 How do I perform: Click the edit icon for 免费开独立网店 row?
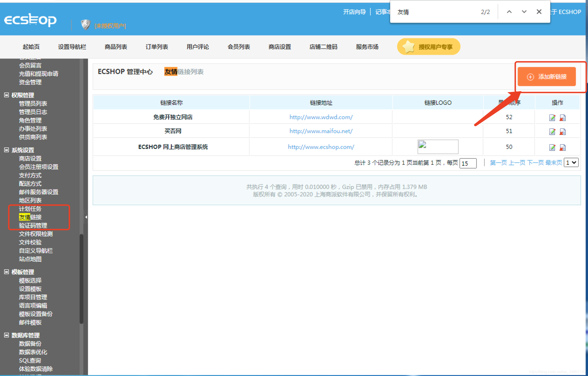click(552, 118)
